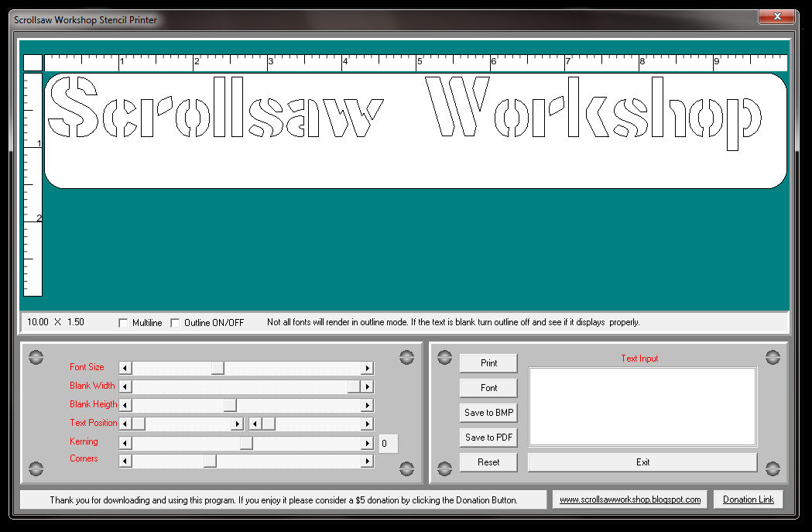
Task: Increase Font Size using the right arrow
Action: tap(367, 368)
